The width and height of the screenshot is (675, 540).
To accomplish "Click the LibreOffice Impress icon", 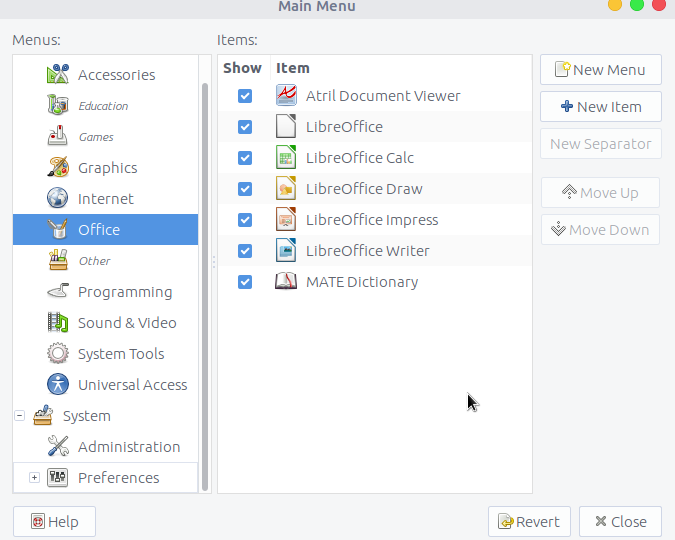I will (x=286, y=220).
